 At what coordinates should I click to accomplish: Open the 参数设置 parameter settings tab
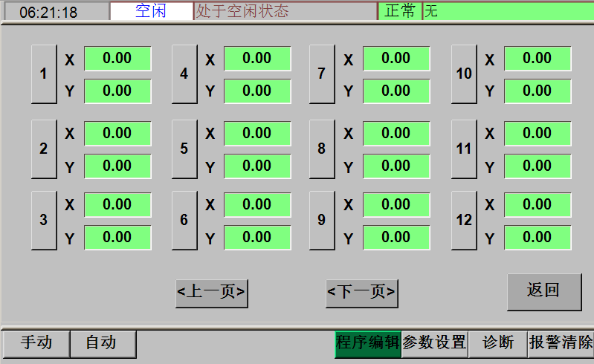(434, 343)
